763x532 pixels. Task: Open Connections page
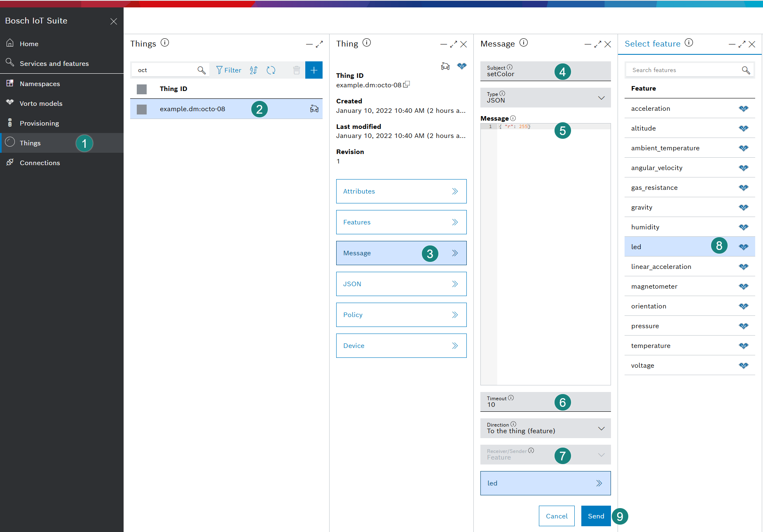click(62, 163)
